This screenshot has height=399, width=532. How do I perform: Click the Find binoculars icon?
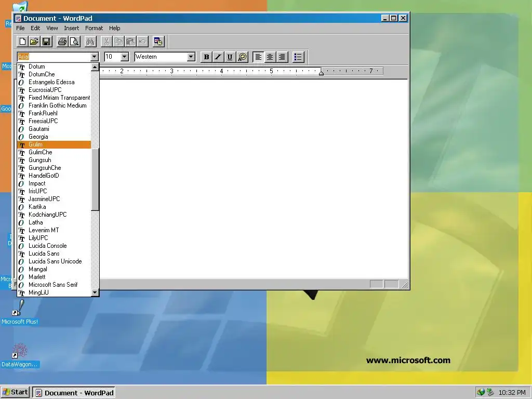click(x=90, y=42)
